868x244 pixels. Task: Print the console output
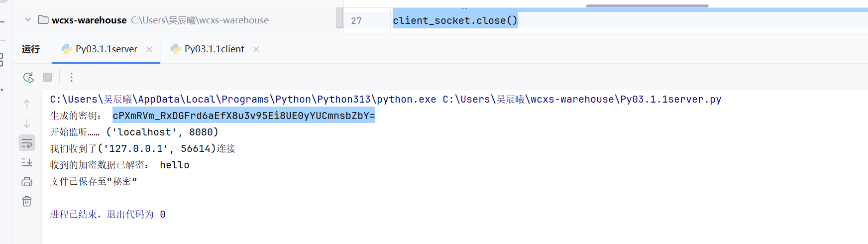(x=27, y=182)
